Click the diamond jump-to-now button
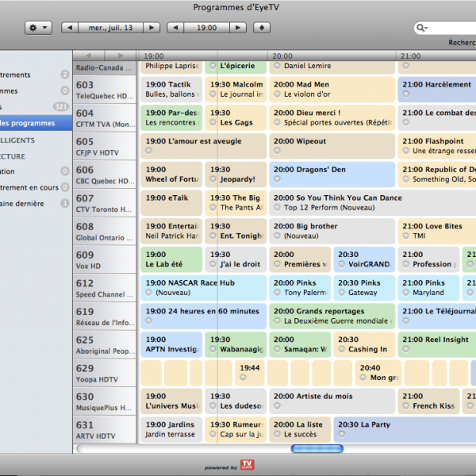 [262, 28]
